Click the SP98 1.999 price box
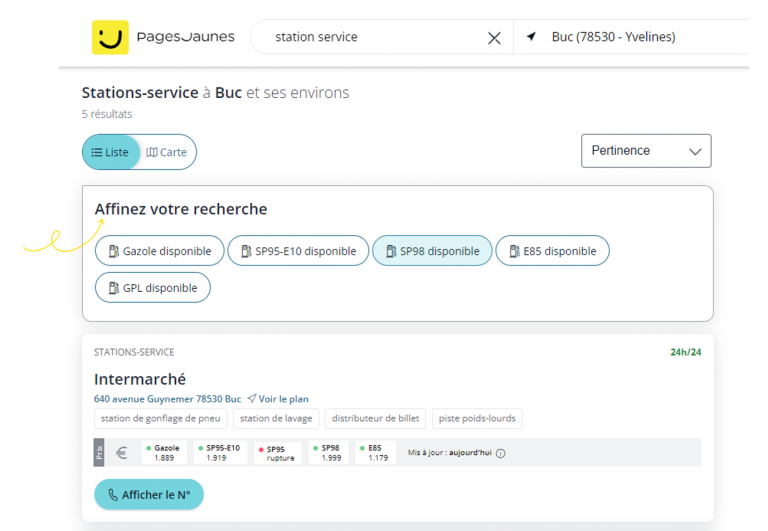This screenshot has height=531, width=768. pyautogui.click(x=328, y=453)
